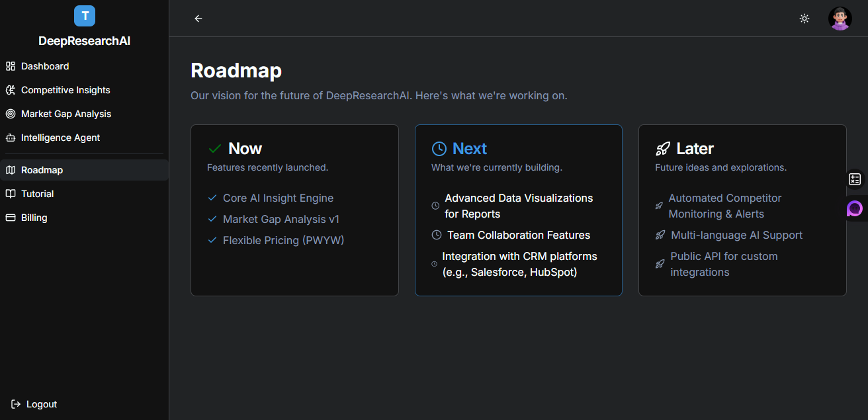Select the Roadmap map icon
This screenshot has height=420, width=868.
tap(11, 170)
